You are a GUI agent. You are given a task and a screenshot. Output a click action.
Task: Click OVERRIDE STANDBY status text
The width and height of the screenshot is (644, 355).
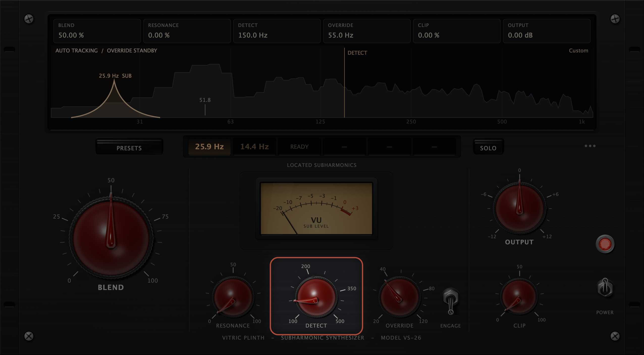click(132, 51)
